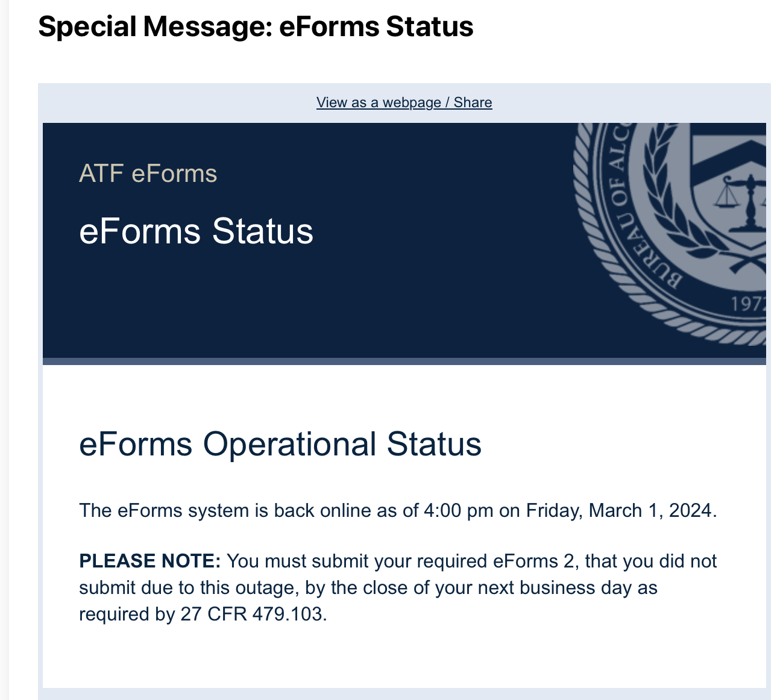Click the ATF eForms banner label
This screenshot has width=783, height=700.
(x=148, y=173)
